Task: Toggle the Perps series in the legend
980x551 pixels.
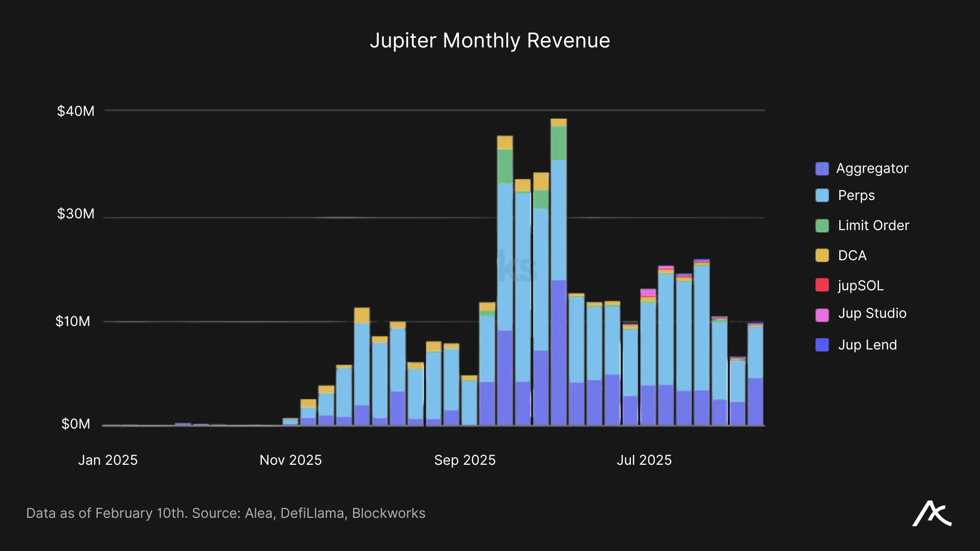Action: pos(855,195)
